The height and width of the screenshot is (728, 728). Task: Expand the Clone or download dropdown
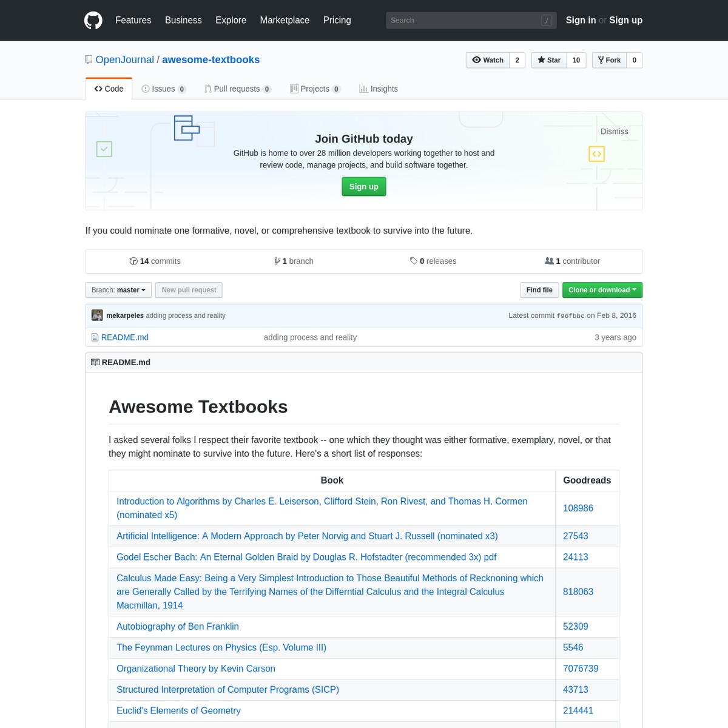[x=602, y=290]
